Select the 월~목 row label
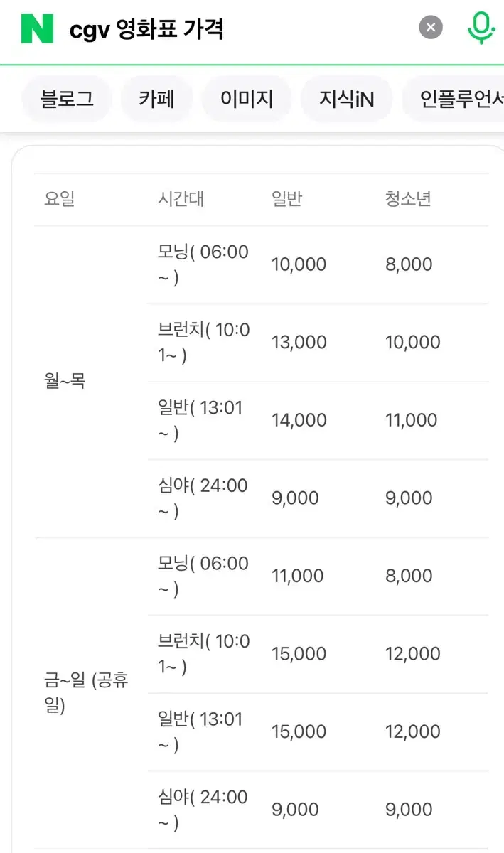 click(65, 381)
